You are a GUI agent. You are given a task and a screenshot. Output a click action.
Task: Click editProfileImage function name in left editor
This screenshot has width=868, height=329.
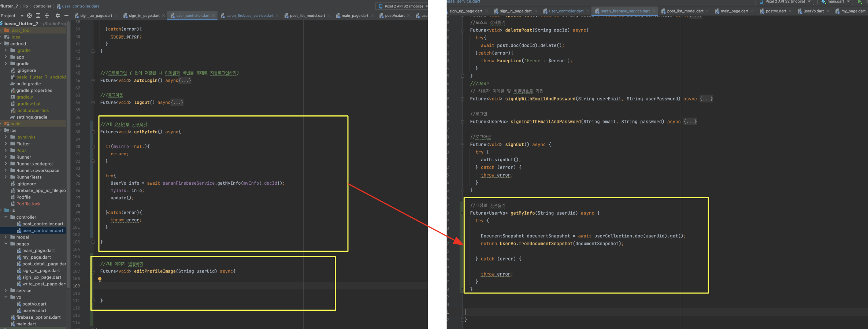(155, 271)
